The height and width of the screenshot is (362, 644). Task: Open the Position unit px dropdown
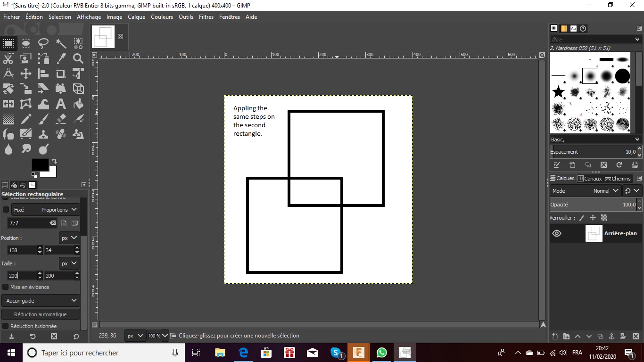tap(69, 238)
